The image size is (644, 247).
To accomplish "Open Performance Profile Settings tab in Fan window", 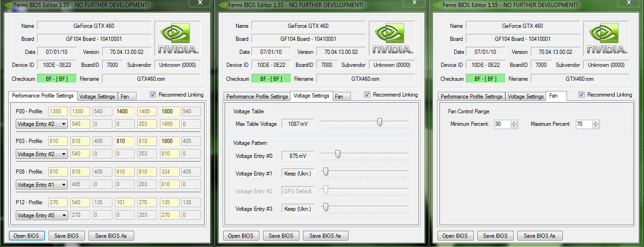I will 471,97.
